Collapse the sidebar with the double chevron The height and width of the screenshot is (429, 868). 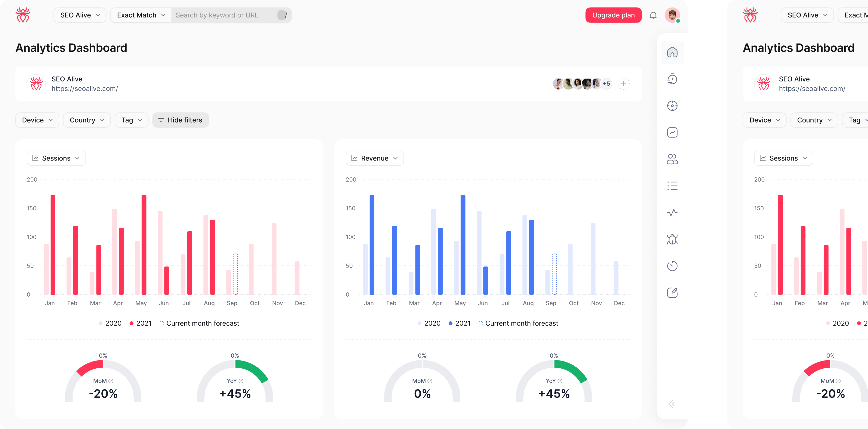pos(672,404)
